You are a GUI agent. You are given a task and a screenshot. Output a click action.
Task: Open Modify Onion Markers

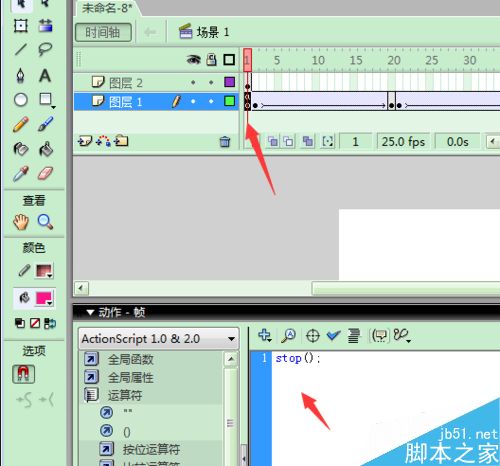tap(328, 142)
